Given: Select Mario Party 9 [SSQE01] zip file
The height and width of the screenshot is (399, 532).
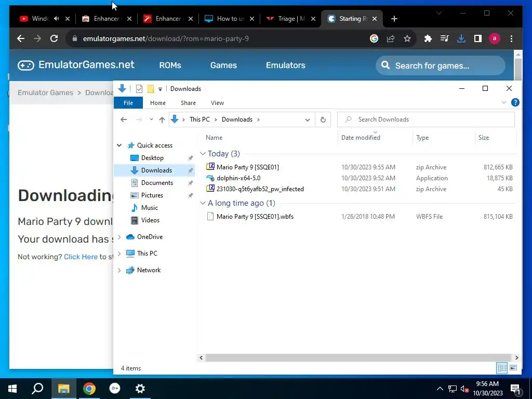Looking at the screenshot, I should pos(248,167).
